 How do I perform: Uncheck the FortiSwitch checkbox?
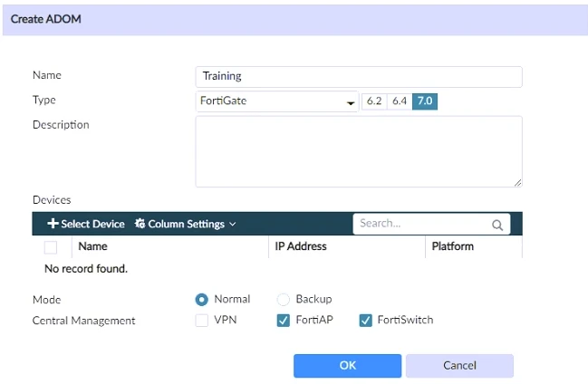(x=366, y=321)
